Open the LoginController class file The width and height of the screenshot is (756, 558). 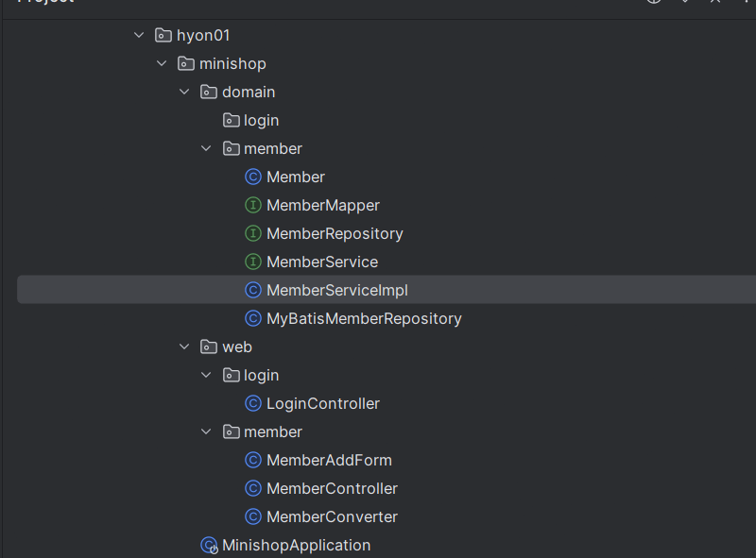coord(323,404)
